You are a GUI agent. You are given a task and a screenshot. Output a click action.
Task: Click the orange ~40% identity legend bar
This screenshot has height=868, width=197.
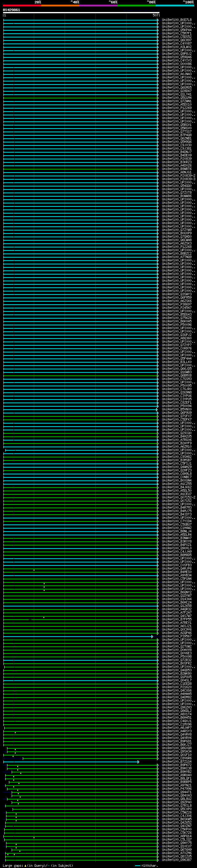click(x=60, y=6)
